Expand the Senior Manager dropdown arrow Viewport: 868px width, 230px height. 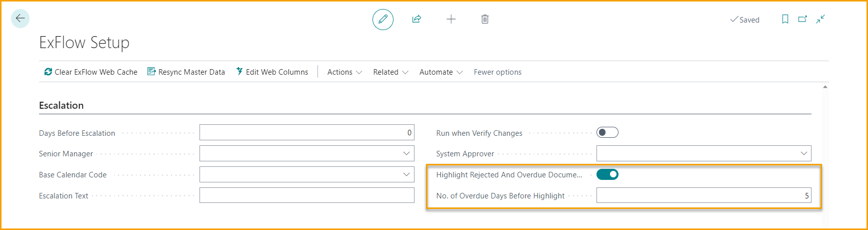coord(406,153)
